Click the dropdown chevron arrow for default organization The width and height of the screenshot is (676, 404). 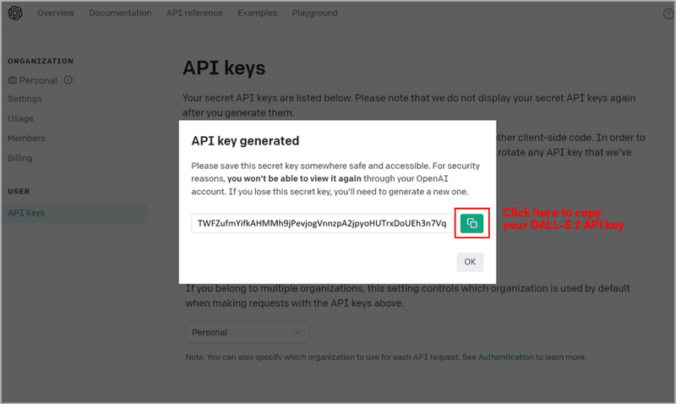[297, 332]
